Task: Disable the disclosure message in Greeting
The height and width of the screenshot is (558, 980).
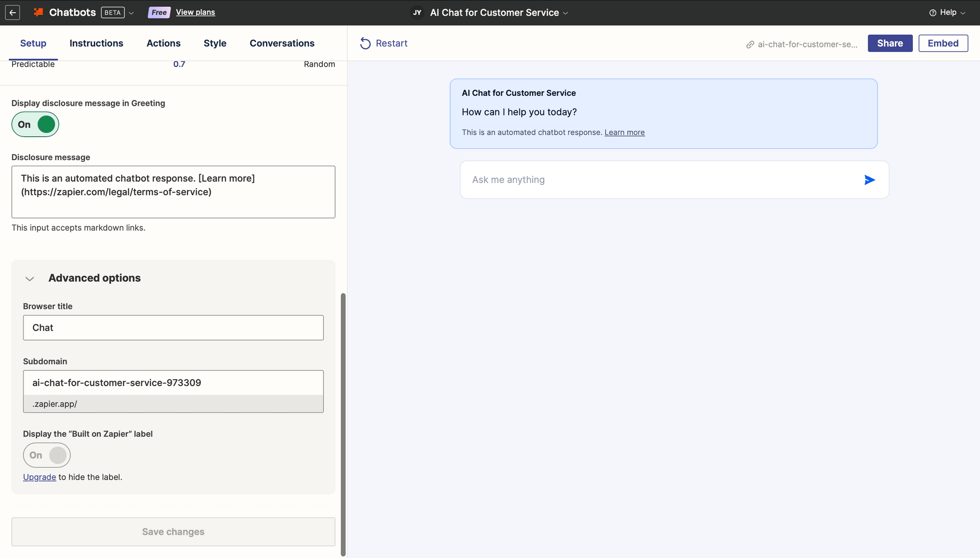Action: coord(35,124)
